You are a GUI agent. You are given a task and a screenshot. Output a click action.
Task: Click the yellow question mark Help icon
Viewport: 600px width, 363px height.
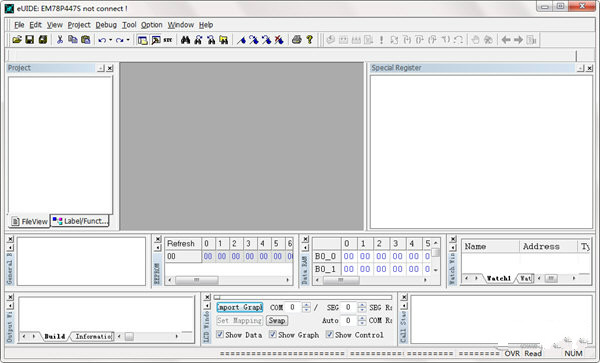pyautogui.click(x=309, y=39)
